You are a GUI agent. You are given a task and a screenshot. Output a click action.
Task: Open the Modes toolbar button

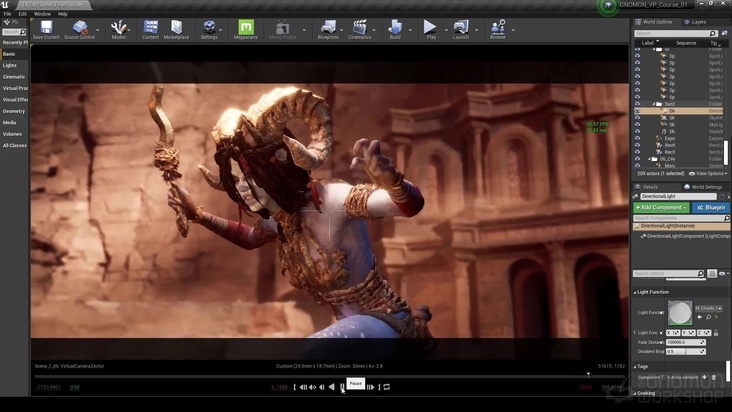119,29
